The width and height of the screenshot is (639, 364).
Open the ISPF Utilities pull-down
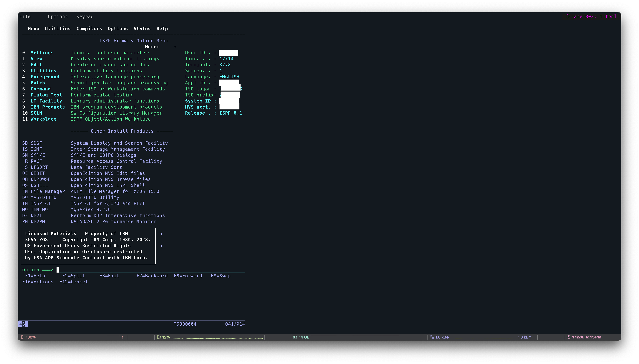(57, 29)
